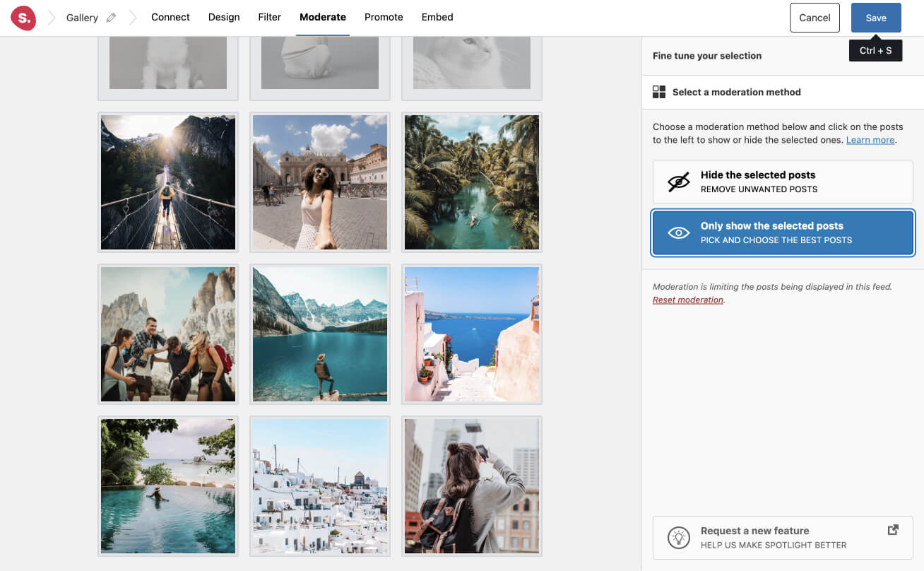Click the Cancel button
Screen dimensions: 924x571
815,18
